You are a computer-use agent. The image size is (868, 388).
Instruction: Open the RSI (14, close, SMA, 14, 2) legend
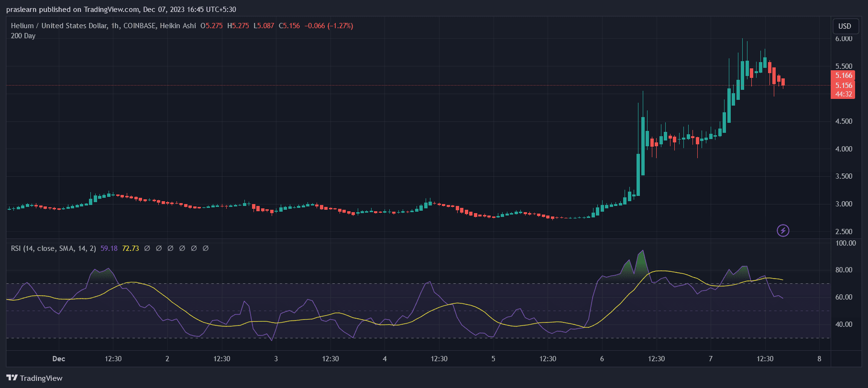[53, 248]
